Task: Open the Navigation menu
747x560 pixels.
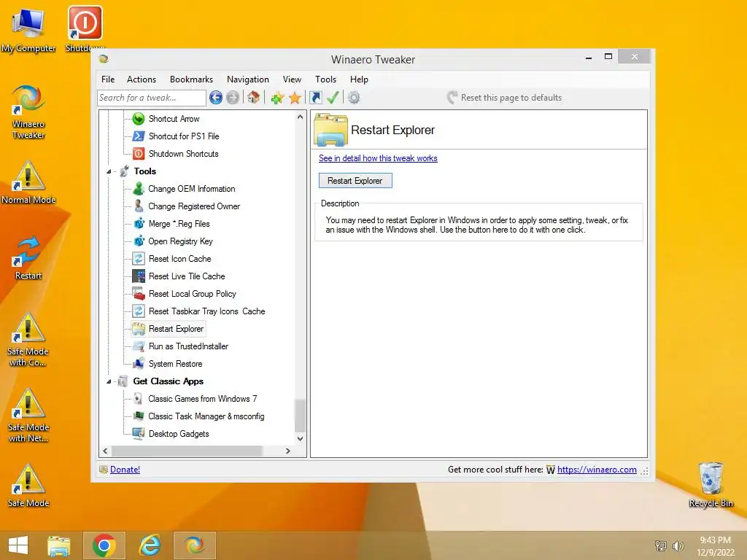Action: [248, 79]
